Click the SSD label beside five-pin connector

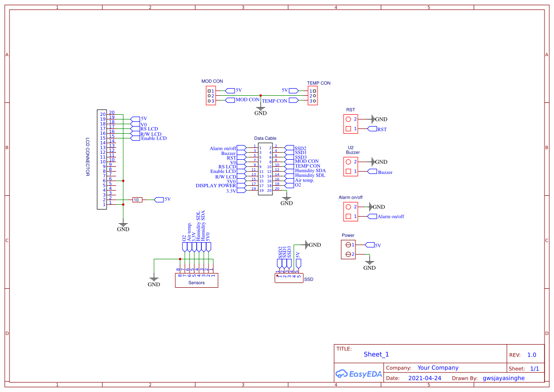[x=309, y=279]
